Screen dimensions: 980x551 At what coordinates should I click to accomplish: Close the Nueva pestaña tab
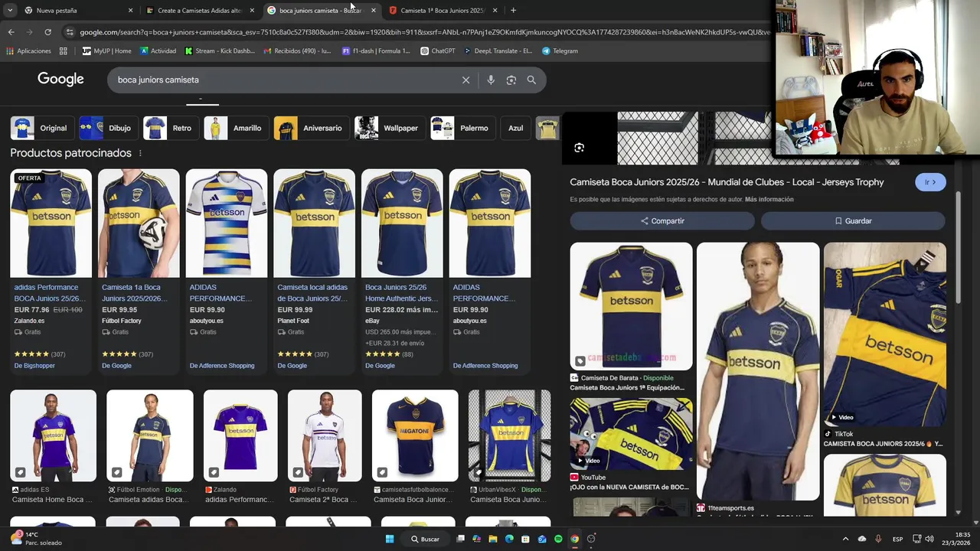coord(130,11)
